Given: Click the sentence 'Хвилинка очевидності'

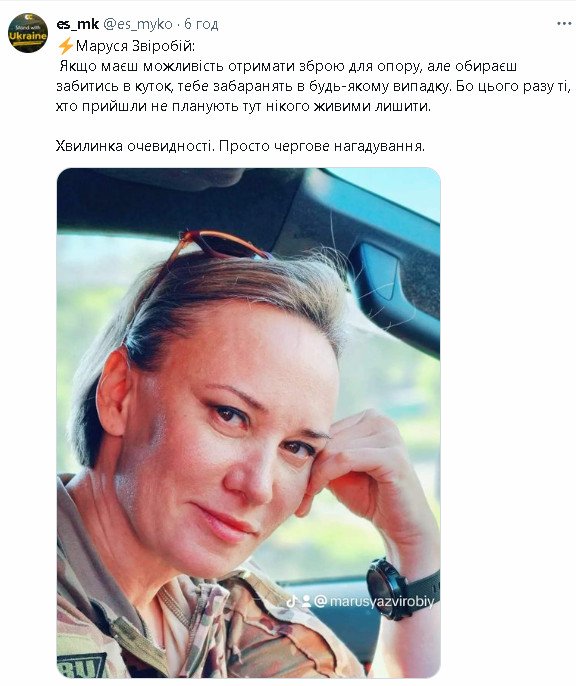Looking at the screenshot, I should point(136,146).
